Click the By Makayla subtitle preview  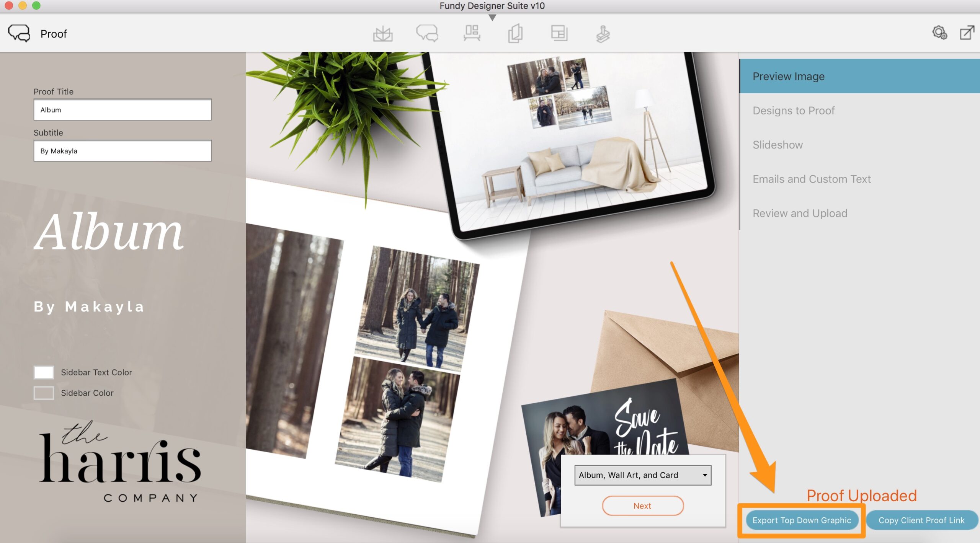coord(89,307)
